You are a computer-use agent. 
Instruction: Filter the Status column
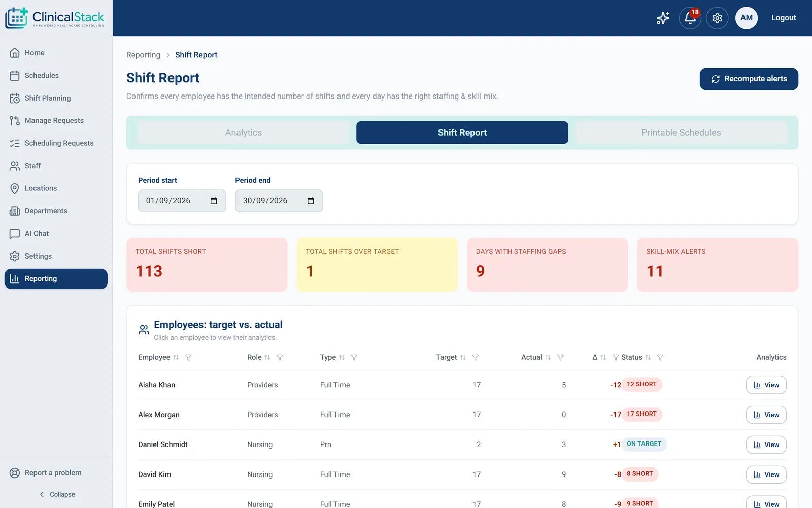(660, 358)
